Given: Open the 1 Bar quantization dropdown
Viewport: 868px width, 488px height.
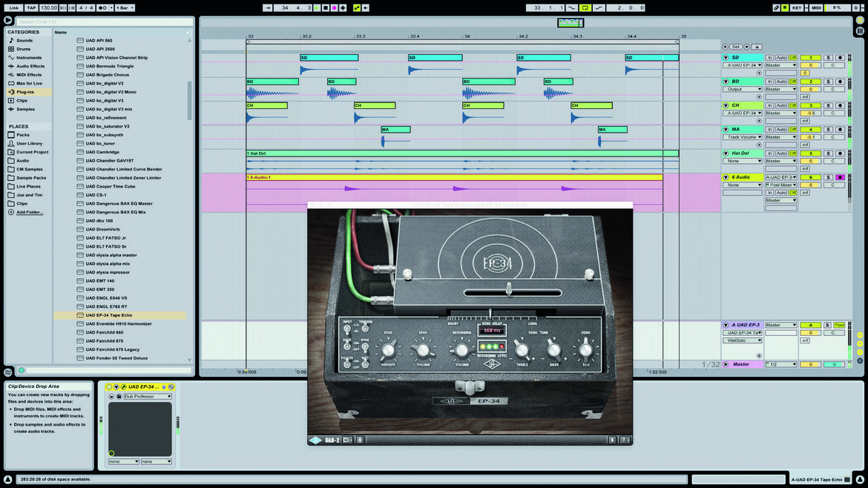Looking at the screenshot, I should point(125,7).
